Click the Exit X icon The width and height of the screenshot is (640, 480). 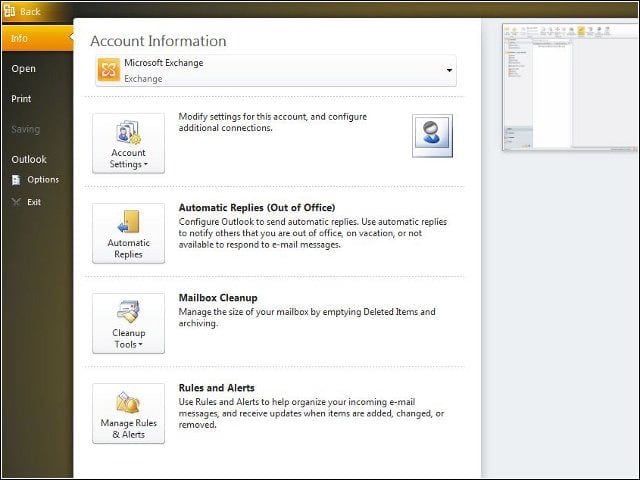16,202
